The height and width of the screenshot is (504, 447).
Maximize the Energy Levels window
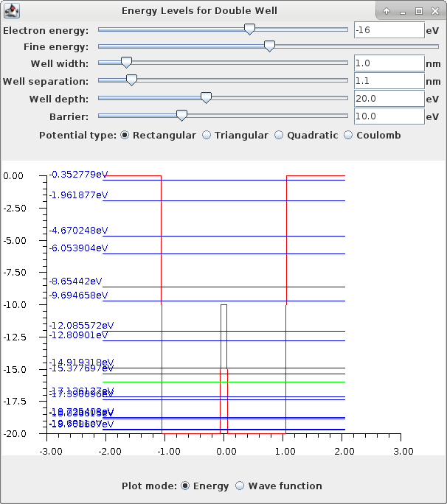419,11
